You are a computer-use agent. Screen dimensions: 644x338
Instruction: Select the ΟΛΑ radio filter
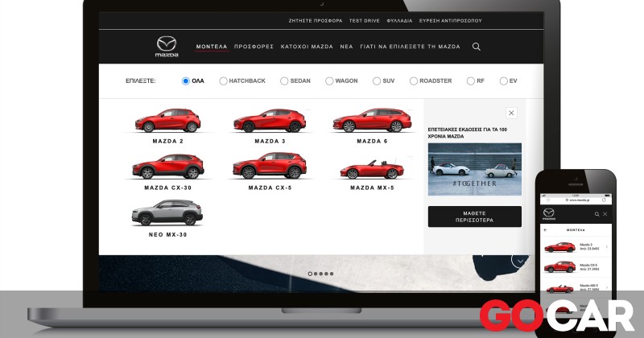(186, 81)
